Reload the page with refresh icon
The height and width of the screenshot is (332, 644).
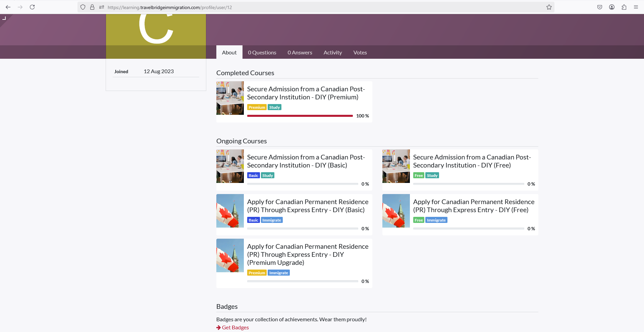(32, 7)
